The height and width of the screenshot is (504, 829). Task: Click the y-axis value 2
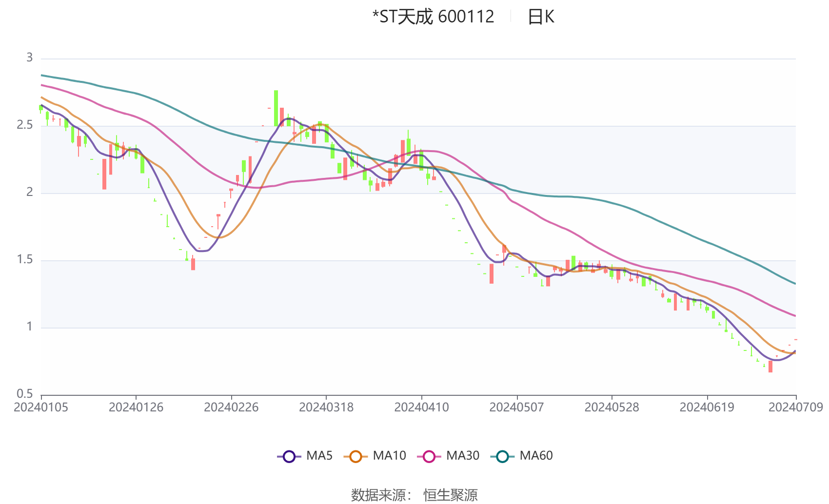click(30, 192)
